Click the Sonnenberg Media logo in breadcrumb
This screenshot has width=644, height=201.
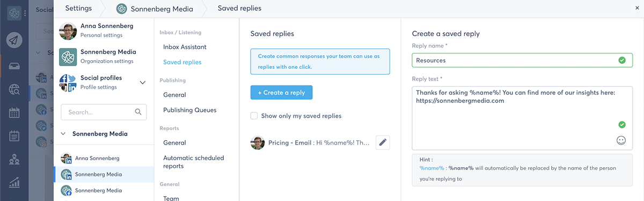[x=122, y=8]
